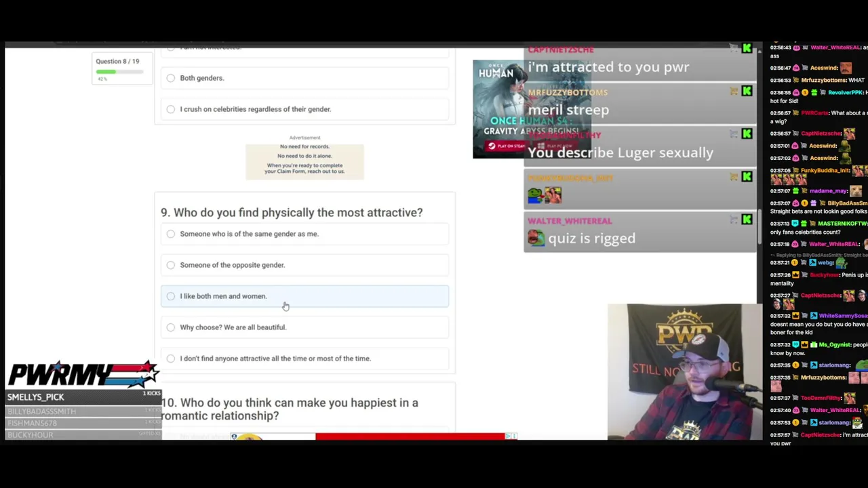Screen dimensions: 868x488
Task: Click cart badge on Walter_WhiteREAL overlay message
Action: click(734, 219)
